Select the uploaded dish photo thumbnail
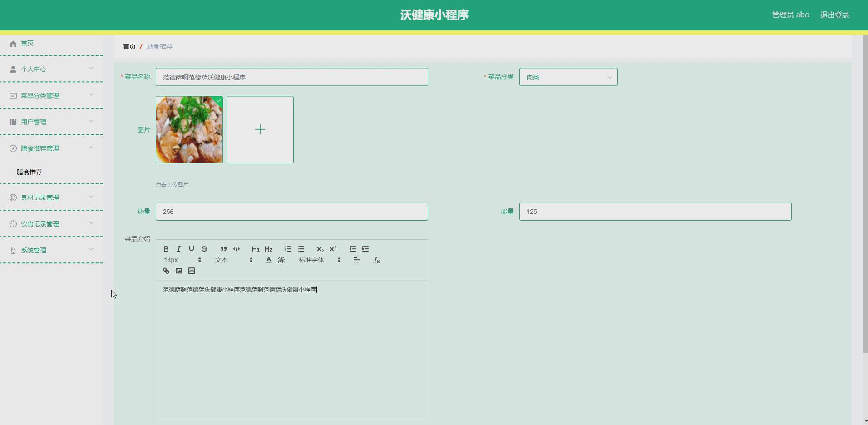This screenshot has height=425, width=868. click(189, 129)
